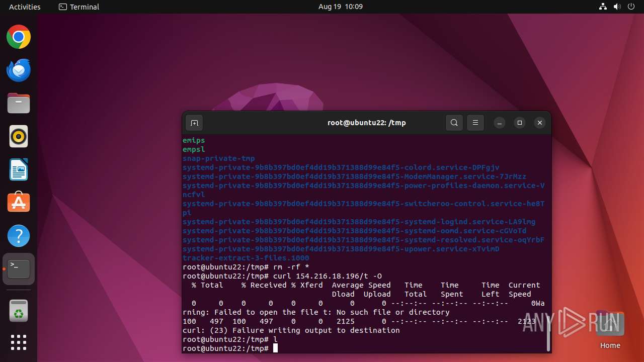The width and height of the screenshot is (644, 362).
Task: Click the colord.service-DPFgjv directory line
Action: coord(341,167)
